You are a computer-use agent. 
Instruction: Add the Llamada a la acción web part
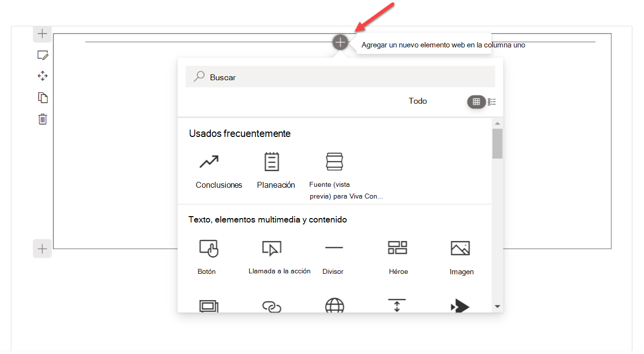pyautogui.click(x=272, y=248)
